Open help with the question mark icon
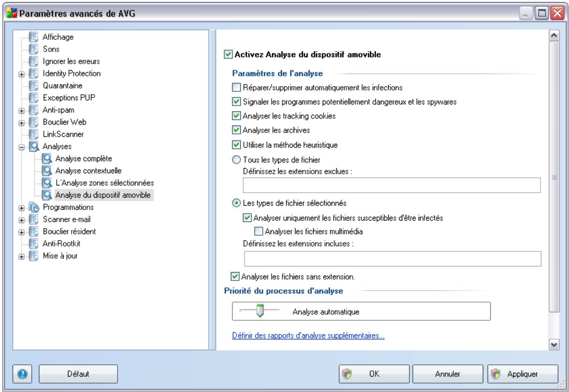 pos(23,374)
